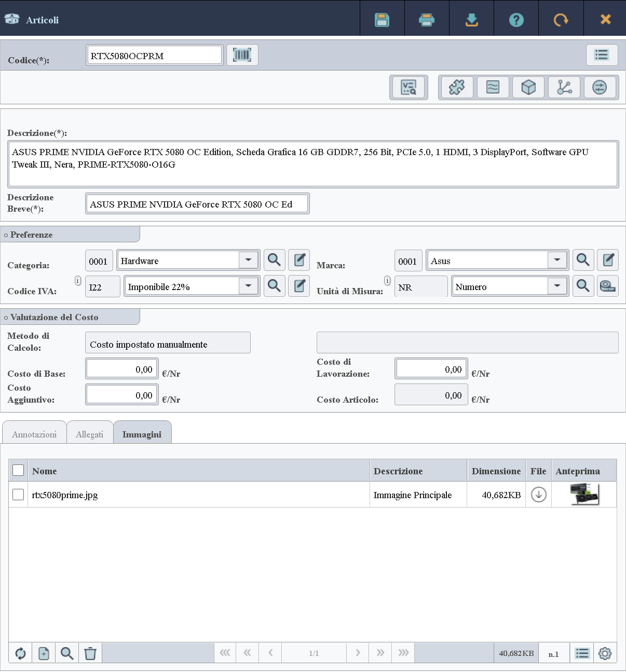The width and height of the screenshot is (626, 672).
Task: Sort table by Dimensione column header
Action: 496,471
